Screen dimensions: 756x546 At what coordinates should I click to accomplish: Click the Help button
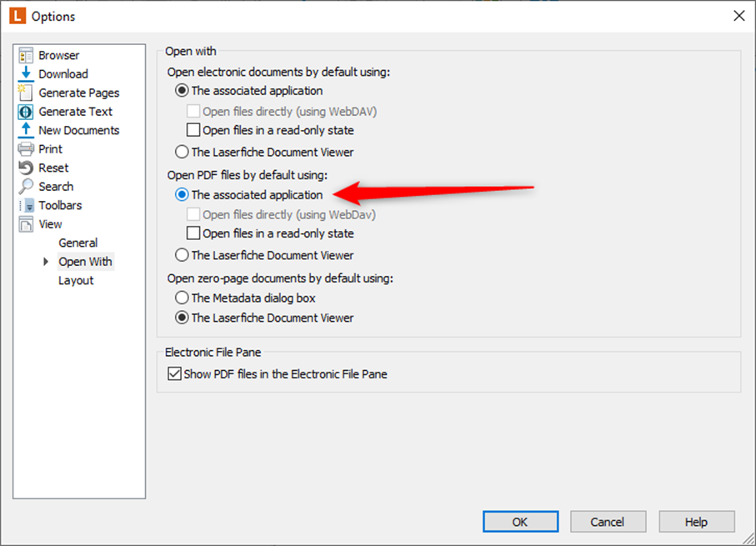tap(696, 521)
